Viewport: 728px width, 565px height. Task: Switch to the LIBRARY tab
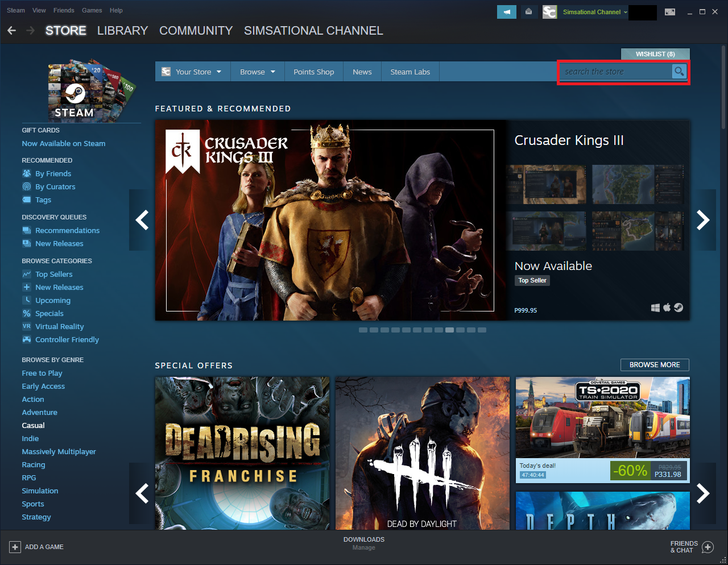[122, 31]
